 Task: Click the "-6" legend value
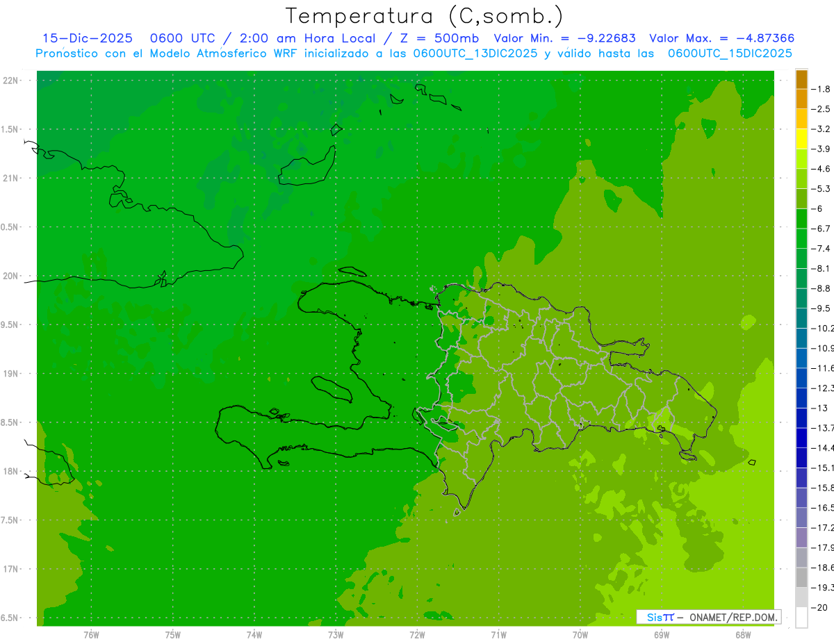click(819, 208)
